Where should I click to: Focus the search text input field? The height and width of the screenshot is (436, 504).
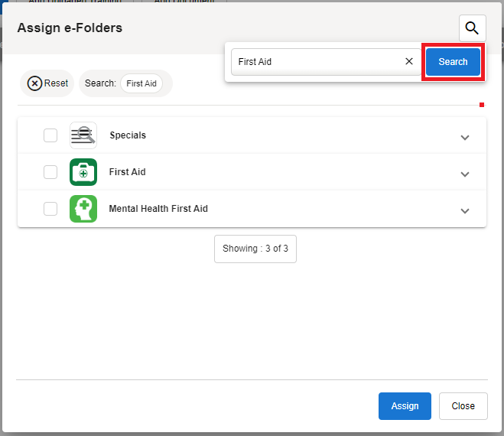click(x=317, y=62)
